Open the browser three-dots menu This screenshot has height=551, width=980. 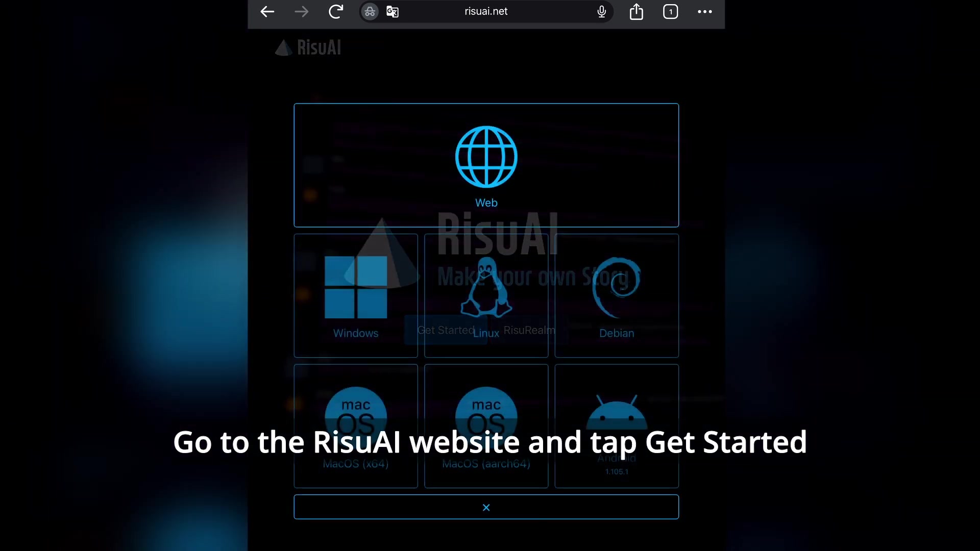point(705,12)
